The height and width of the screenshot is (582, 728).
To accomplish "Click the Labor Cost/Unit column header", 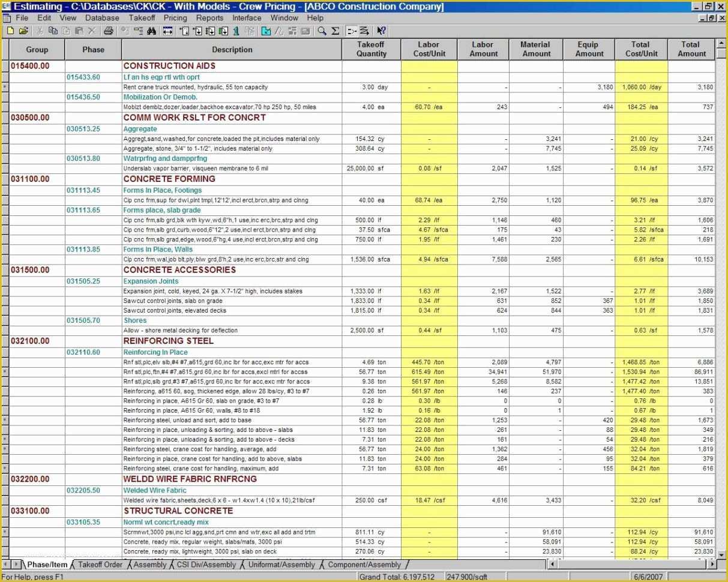I will 429,49.
